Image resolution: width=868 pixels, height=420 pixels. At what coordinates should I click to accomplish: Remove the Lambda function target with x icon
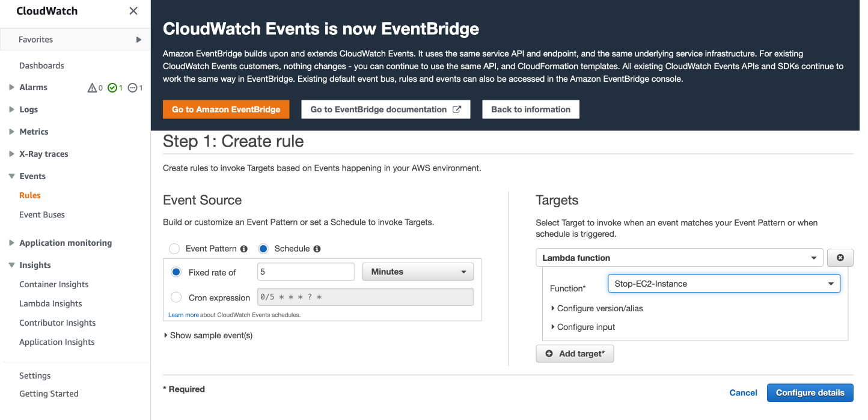[x=840, y=258]
